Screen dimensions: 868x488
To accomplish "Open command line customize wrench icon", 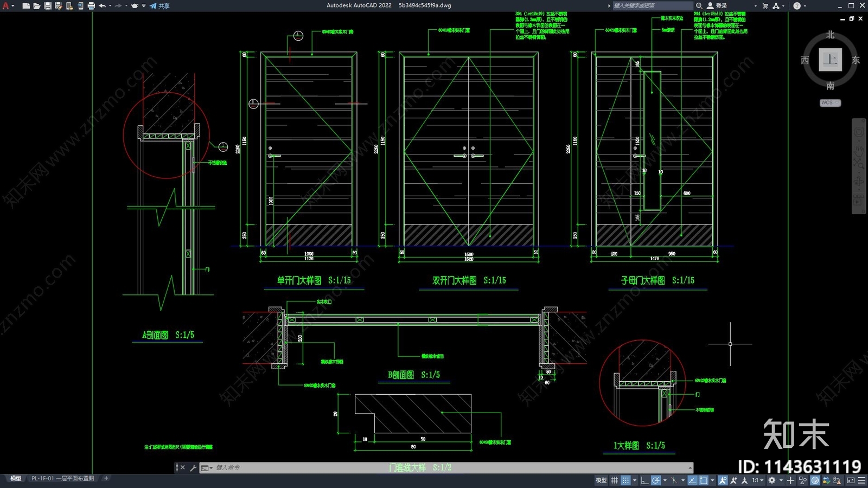I will click(193, 467).
